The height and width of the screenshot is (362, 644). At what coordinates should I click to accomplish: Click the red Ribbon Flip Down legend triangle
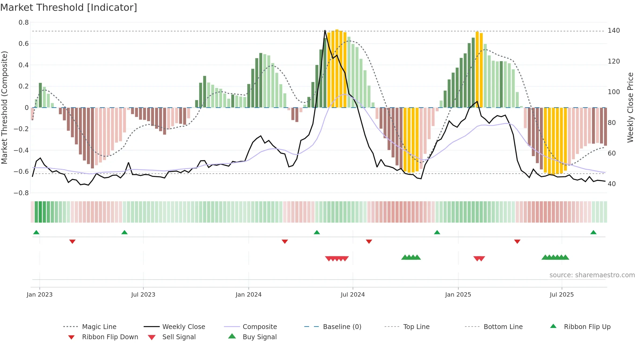[x=71, y=337]
